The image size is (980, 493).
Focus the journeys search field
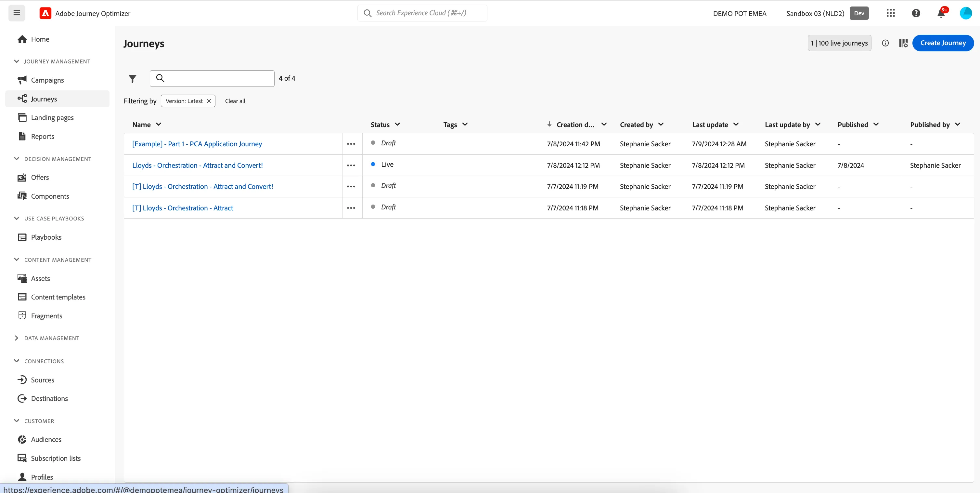point(212,78)
